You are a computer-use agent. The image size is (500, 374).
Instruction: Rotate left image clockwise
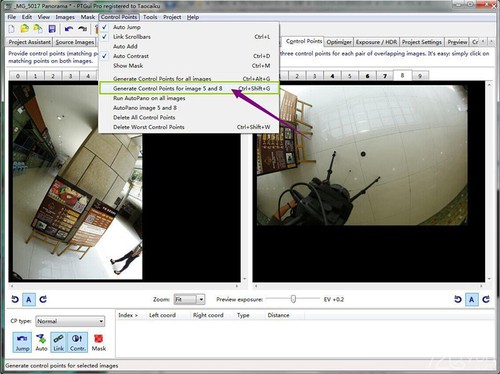point(43,299)
